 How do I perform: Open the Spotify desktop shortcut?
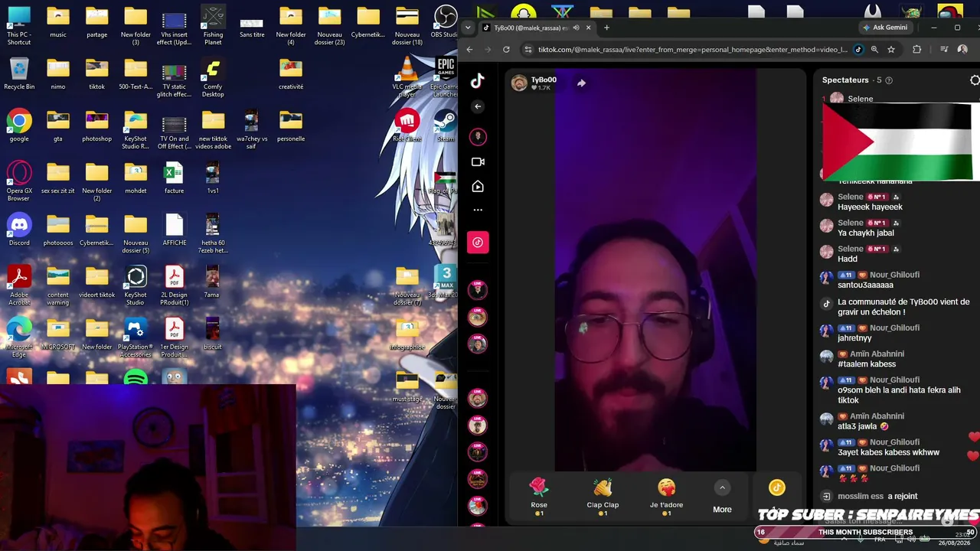(136, 377)
